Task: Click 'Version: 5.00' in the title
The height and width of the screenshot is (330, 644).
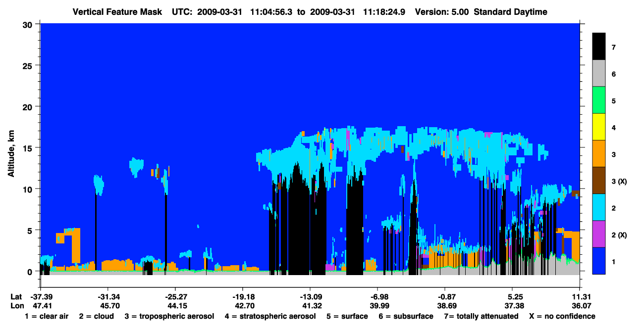Action: (442, 12)
